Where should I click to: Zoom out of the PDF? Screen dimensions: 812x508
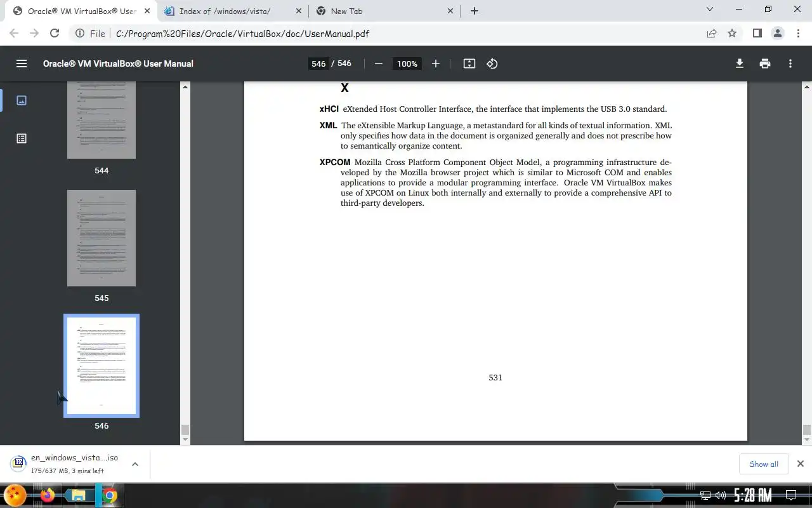[379, 63]
